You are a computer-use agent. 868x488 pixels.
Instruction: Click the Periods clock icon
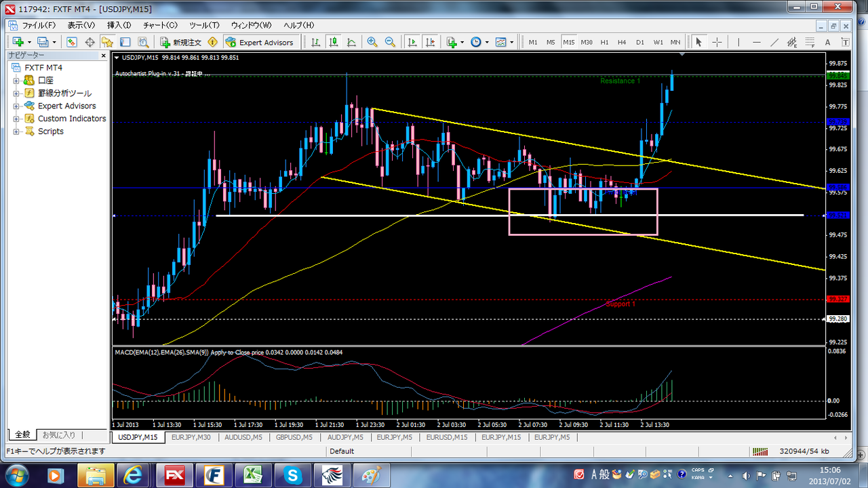[x=476, y=42]
